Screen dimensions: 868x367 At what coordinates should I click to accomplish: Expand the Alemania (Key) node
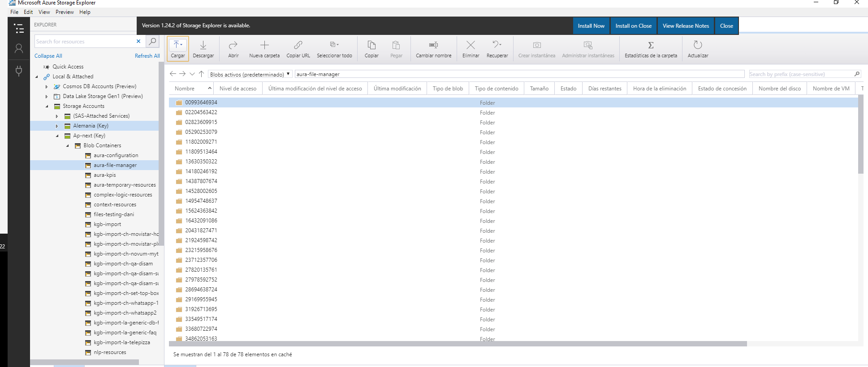pyautogui.click(x=57, y=126)
